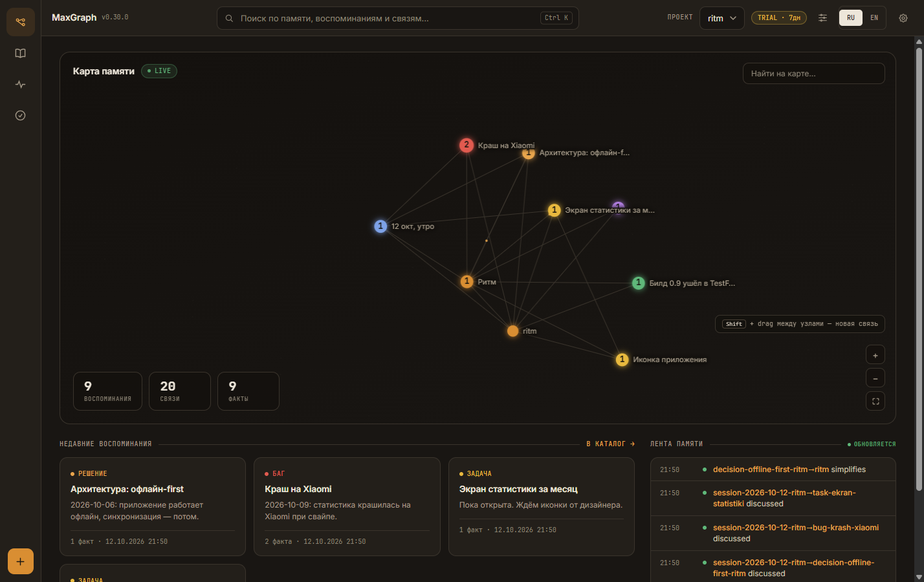Open the filter sliders icon in header
Image resolution: width=924 pixels, height=582 pixels.
coord(822,18)
